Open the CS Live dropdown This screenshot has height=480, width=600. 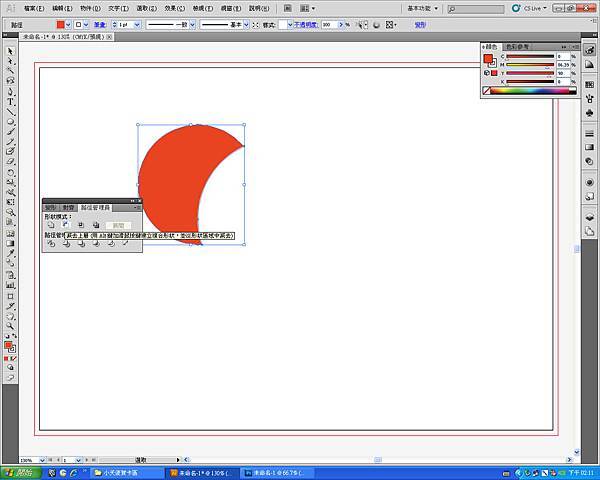[x=535, y=8]
